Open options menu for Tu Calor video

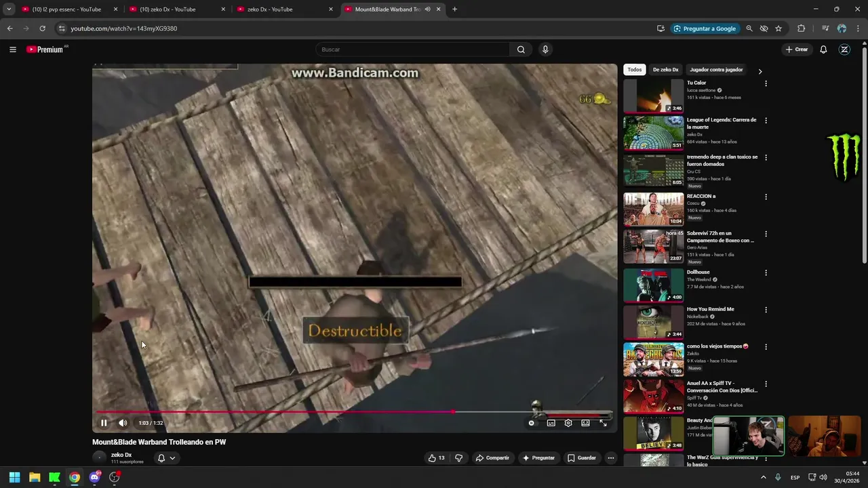click(x=766, y=83)
